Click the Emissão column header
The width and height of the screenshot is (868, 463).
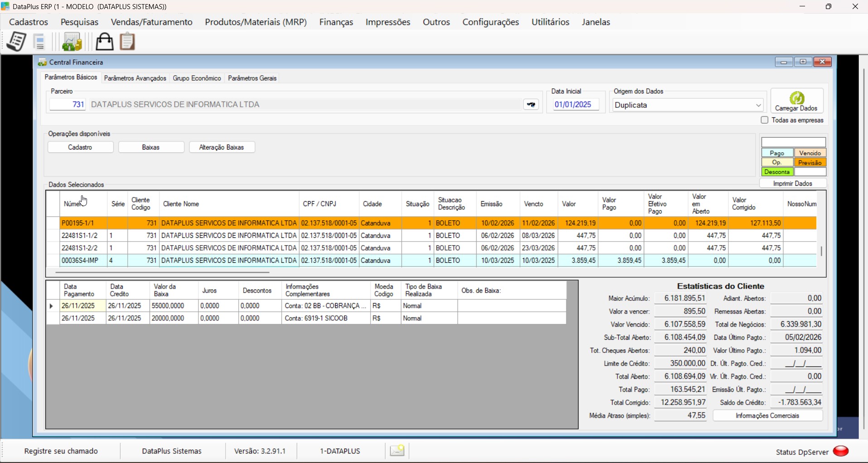coord(498,204)
